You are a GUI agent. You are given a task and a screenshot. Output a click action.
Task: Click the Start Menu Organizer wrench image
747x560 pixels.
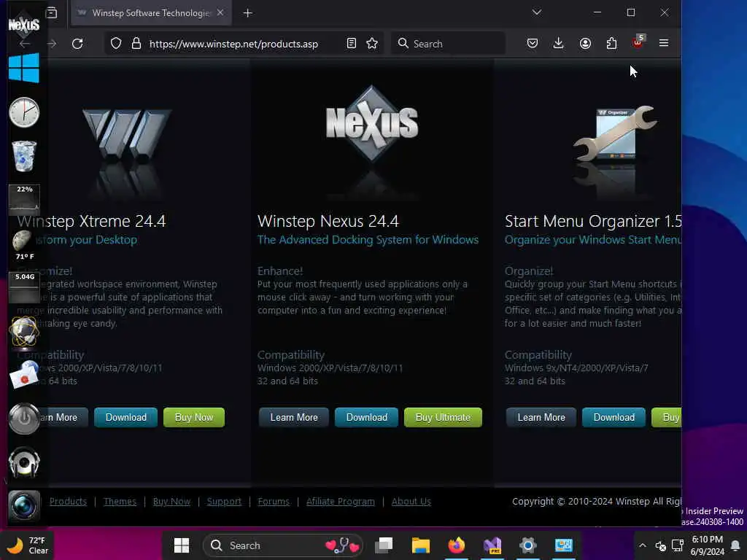(x=616, y=133)
